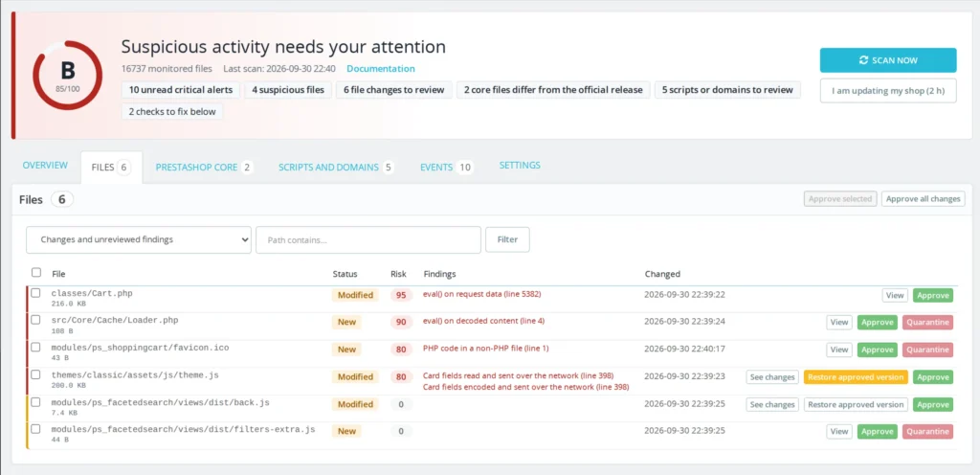Approve the back.js change

(933, 404)
